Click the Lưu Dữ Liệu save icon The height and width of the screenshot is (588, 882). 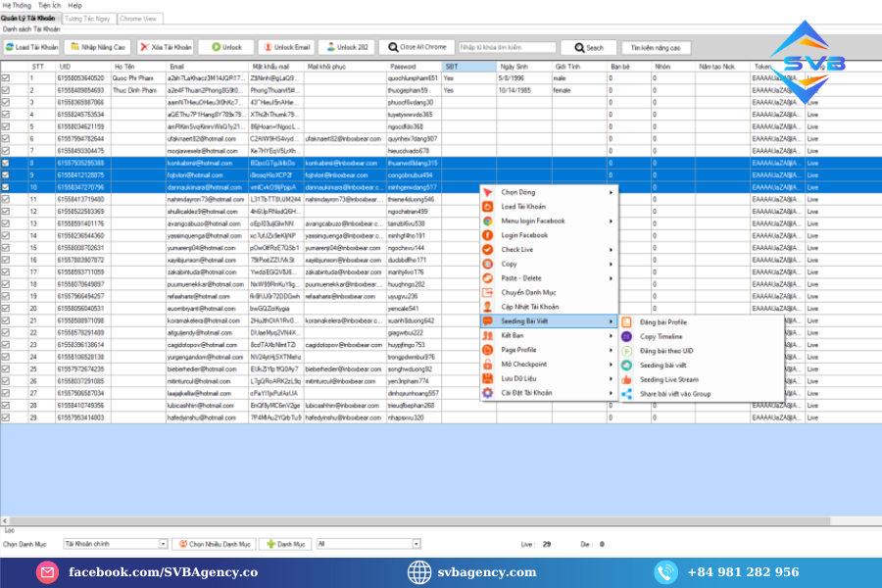[x=487, y=378]
